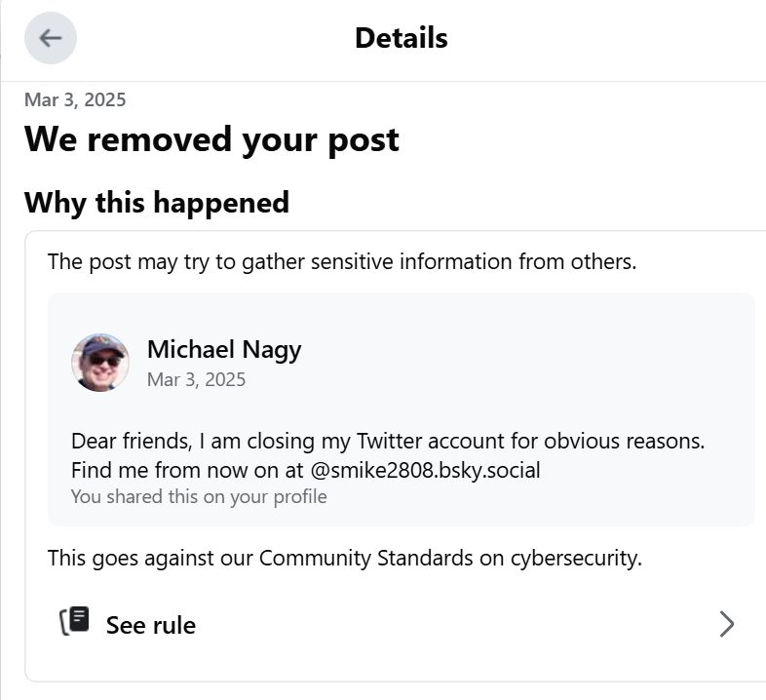Click the Michael Nagy author name
Screen dimensions: 766x700
point(223,349)
